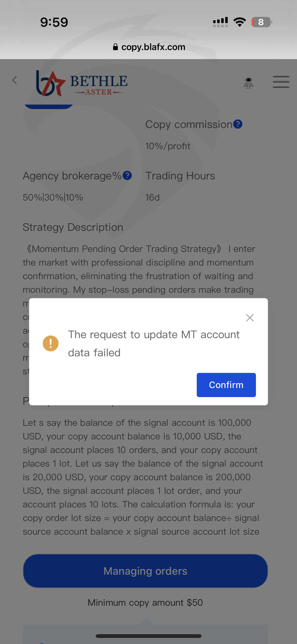Tap the battery indicator in status bar
Viewport: 297px width, 644px height.
click(261, 22)
